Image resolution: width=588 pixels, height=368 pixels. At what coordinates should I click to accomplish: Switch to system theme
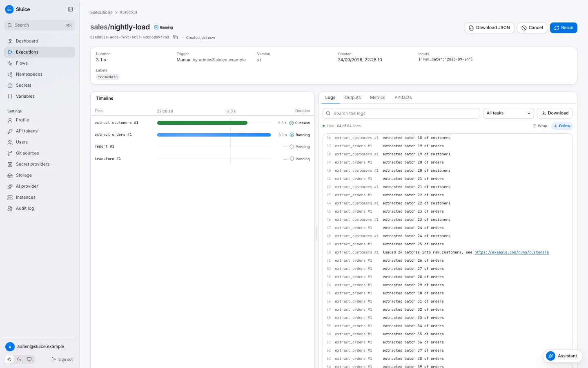click(29, 359)
